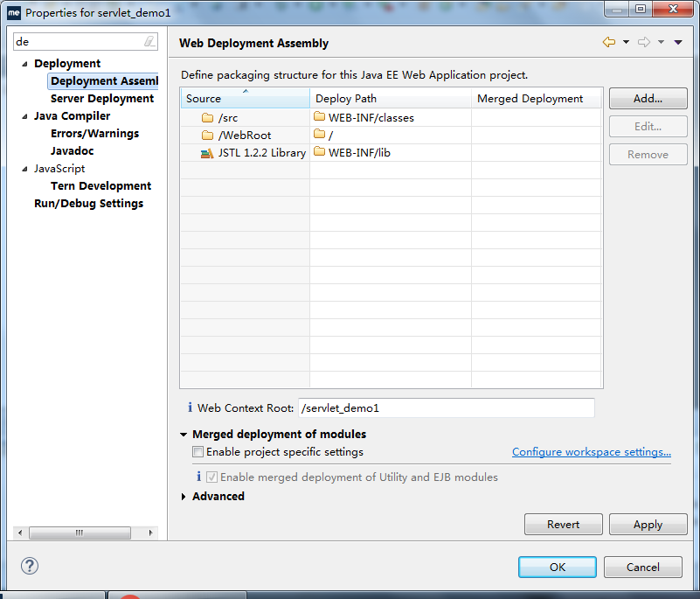Click the Forward arrow navigation icon
Screen dimensions: 700x599
tap(644, 42)
